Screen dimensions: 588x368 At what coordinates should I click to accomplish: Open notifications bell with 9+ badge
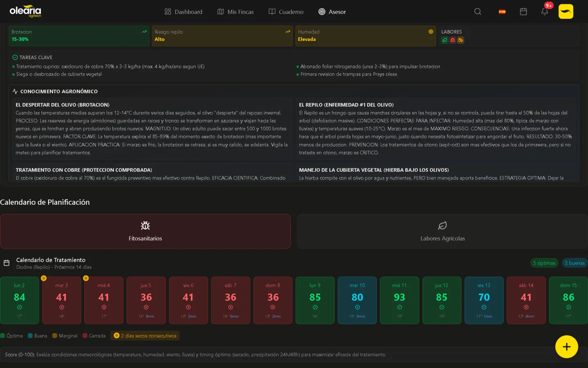(545, 12)
